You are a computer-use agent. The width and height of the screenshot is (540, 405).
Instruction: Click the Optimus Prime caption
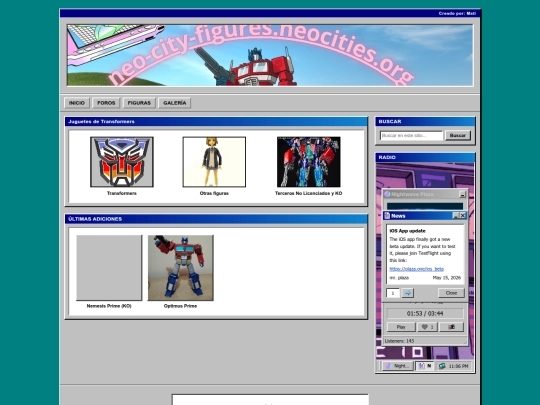(180, 306)
